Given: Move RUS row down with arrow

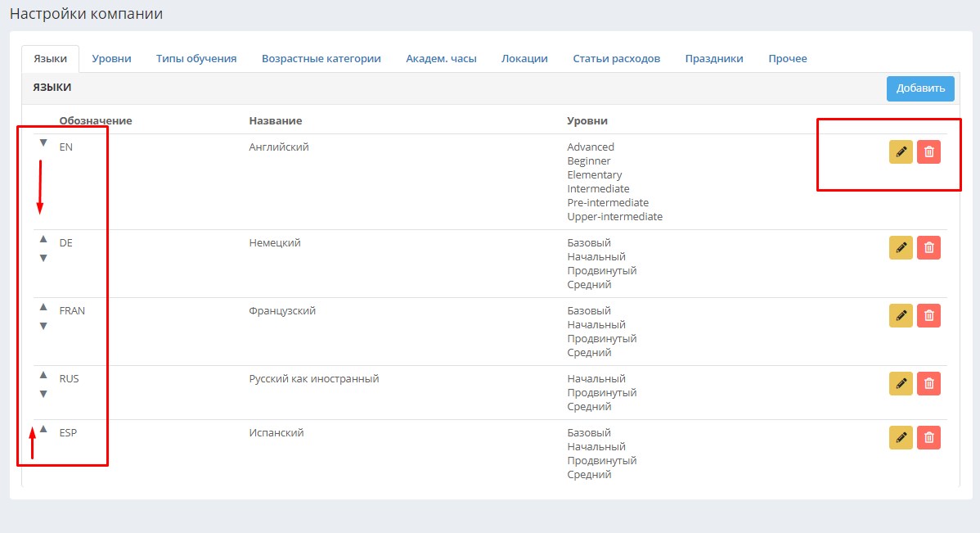Looking at the screenshot, I should click(43, 394).
